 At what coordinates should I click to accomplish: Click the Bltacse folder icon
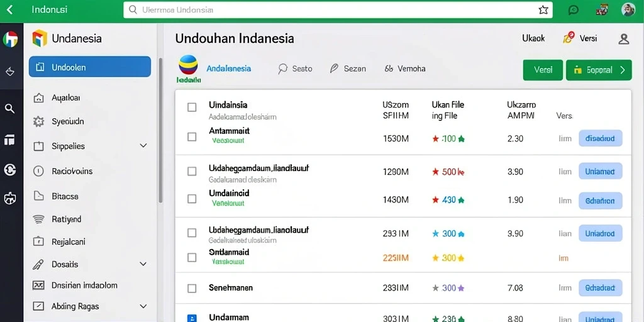pyautogui.click(x=38, y=196)
